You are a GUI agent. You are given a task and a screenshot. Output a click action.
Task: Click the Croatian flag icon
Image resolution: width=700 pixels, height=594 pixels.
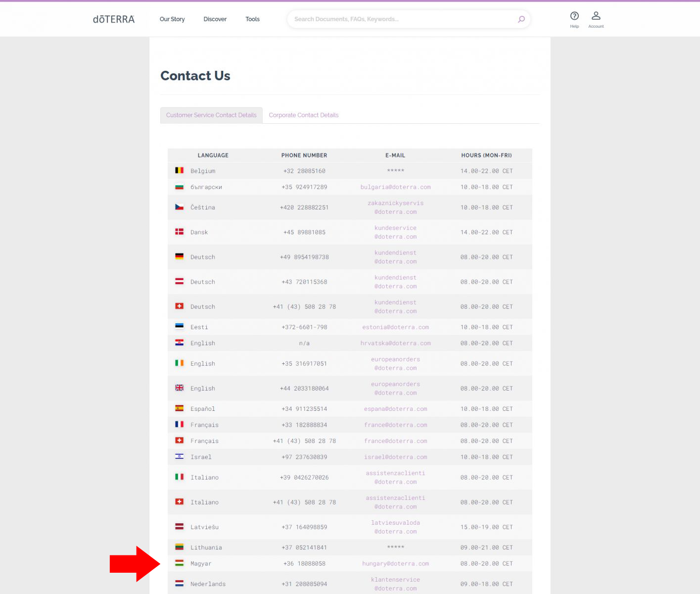[x=180, y=343]
